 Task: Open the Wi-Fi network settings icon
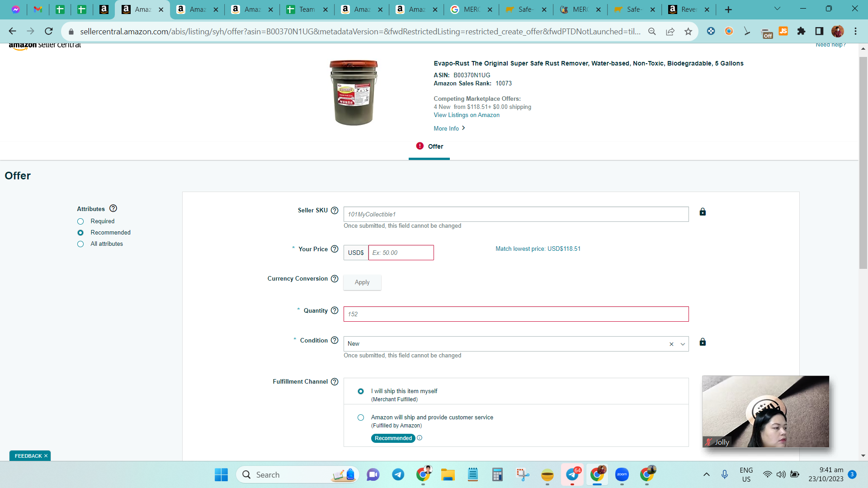[x=767, y=475]
